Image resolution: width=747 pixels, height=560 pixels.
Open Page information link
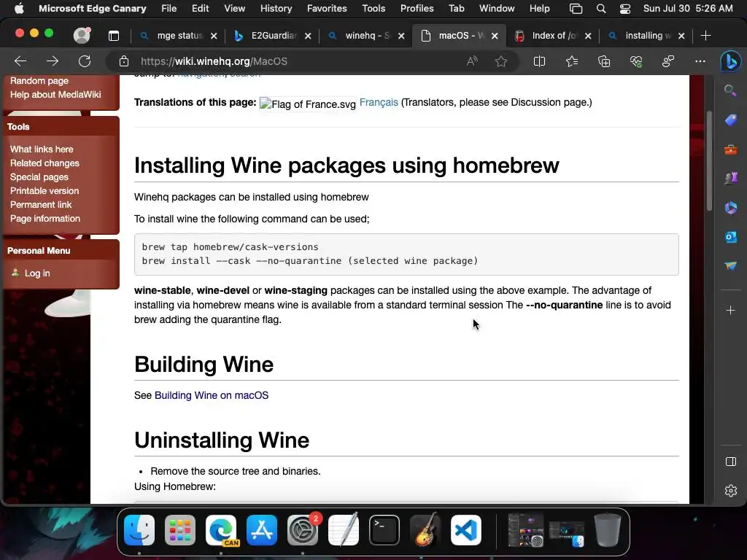pos(45,218)
